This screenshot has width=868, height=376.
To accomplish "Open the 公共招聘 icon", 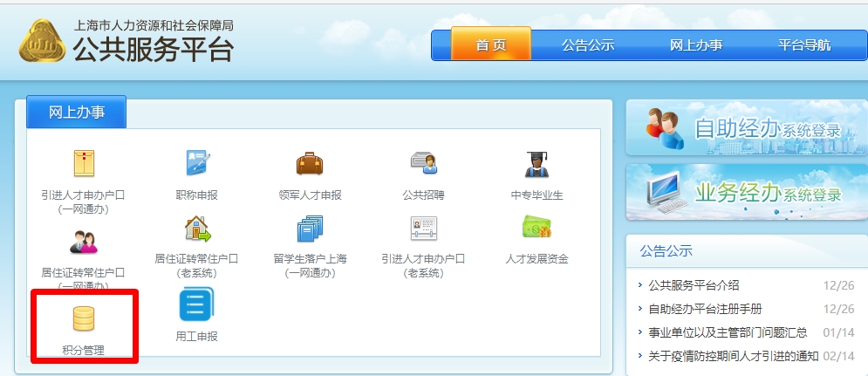I will 423,163.
